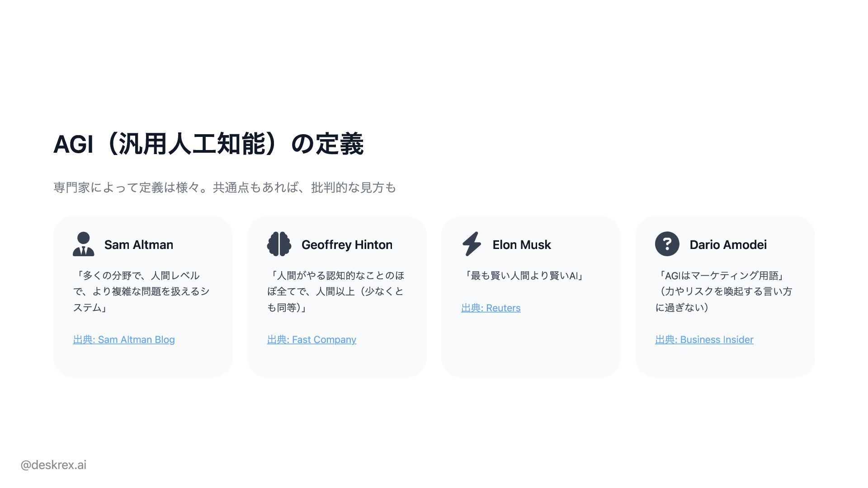The height and width of the screenshot is (488, 868).
Task: Click the Elon Musk name heading
Action: click(521, 245)
